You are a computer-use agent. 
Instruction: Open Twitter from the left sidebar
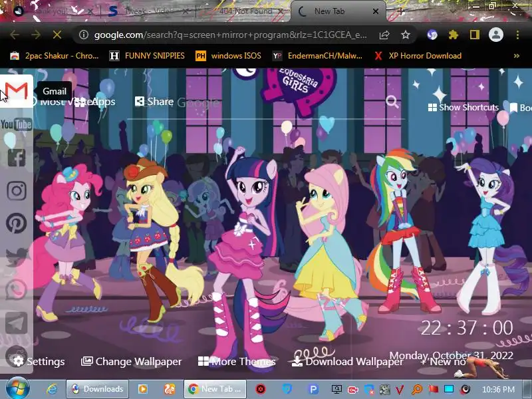[16, 257]
